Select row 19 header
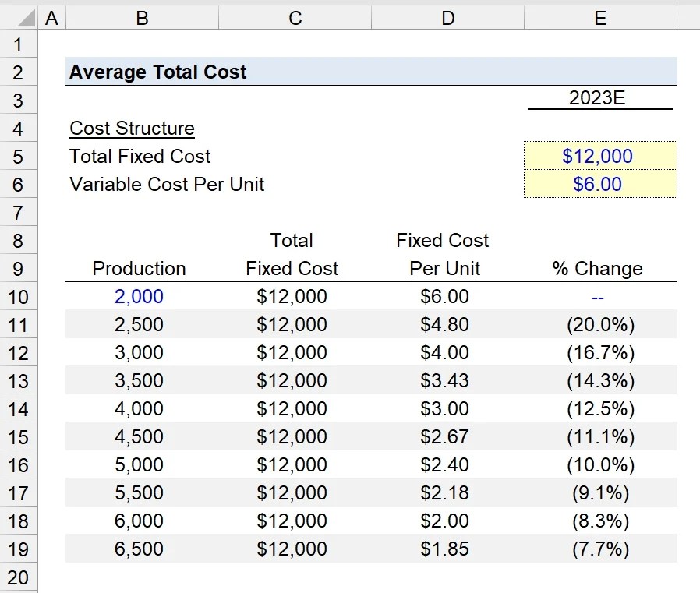 pyautogui.click(x=18, y=549)
